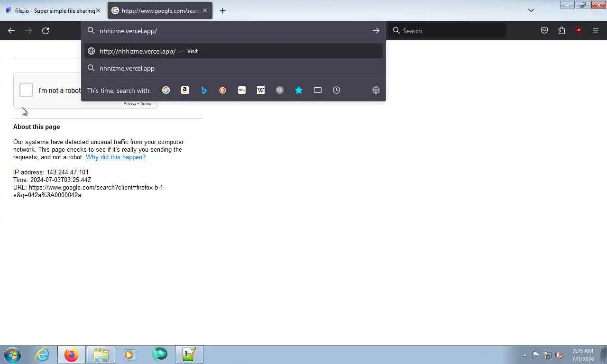Viewport: 607px width, 364px height.
Task: Select the nhhizme.vercel.app search suggestion
Action: 233,68
